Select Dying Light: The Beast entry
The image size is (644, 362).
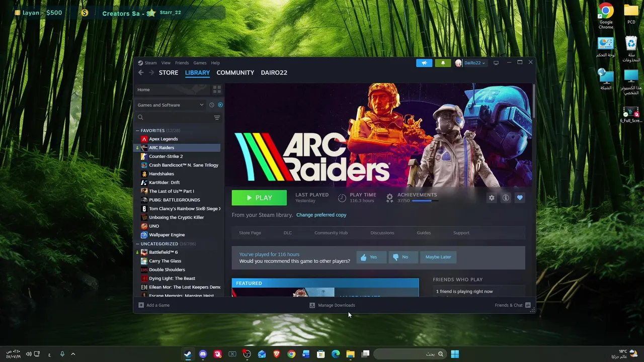point(172,279)
